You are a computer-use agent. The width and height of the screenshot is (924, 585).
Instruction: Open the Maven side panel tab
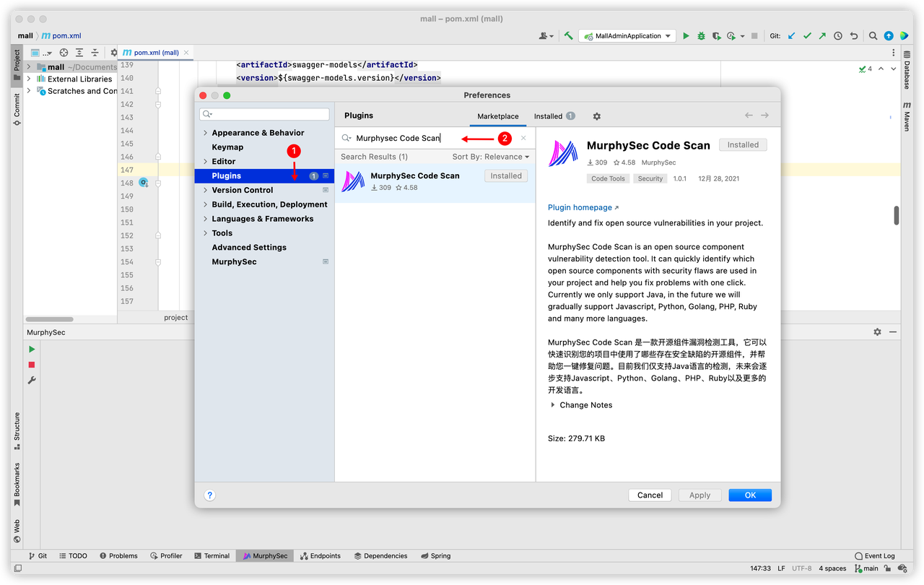907,116
